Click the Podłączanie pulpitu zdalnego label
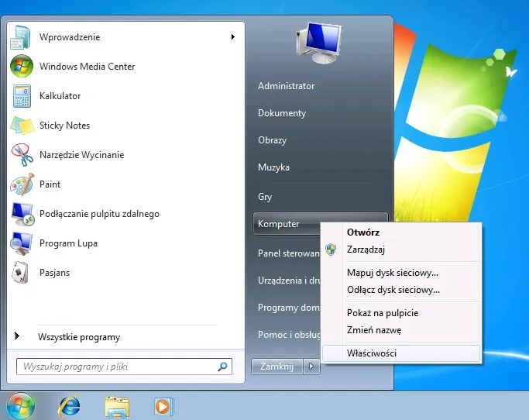The width and height of the screenshot is (529, 420). pyautogui.click(x=99, y=214)
